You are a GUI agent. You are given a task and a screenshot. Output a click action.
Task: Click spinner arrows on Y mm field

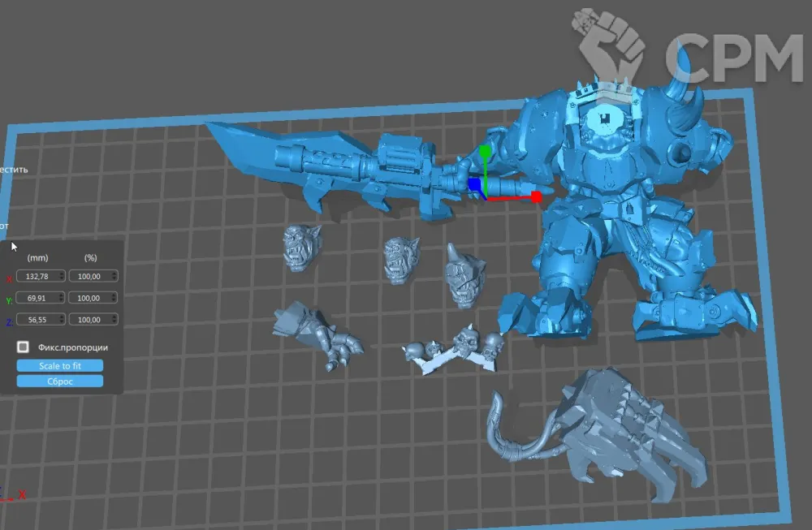[62, 298]
